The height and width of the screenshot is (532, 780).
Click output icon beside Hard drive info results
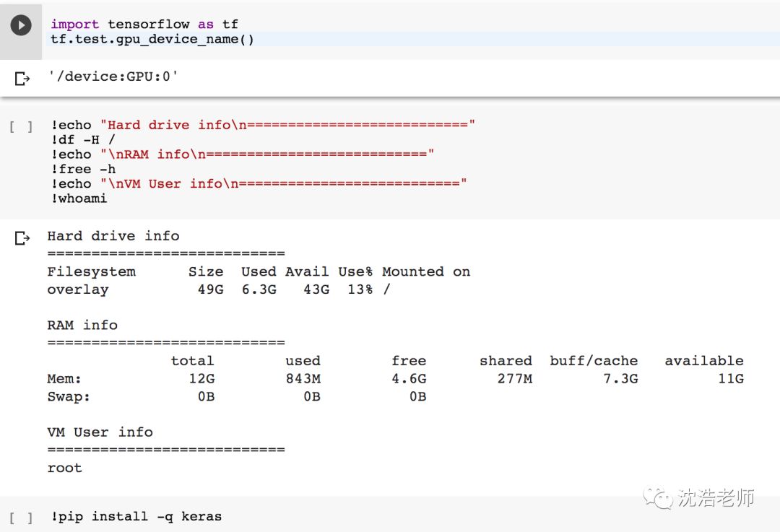tap(22, 238)
